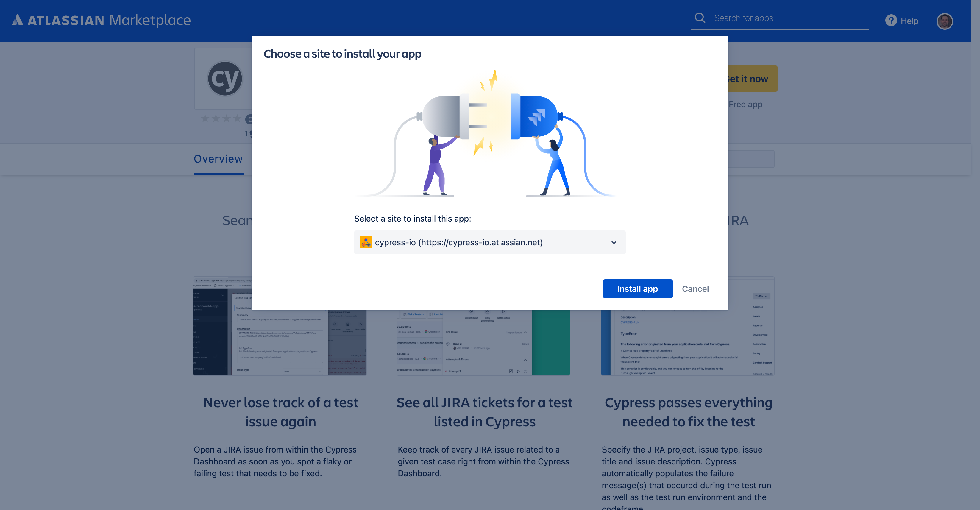Click the Jira icon inside the site selector
Image resolution: width=980 pixels, height=510 pixels.
pyautogui.click(x=366, y=242)
